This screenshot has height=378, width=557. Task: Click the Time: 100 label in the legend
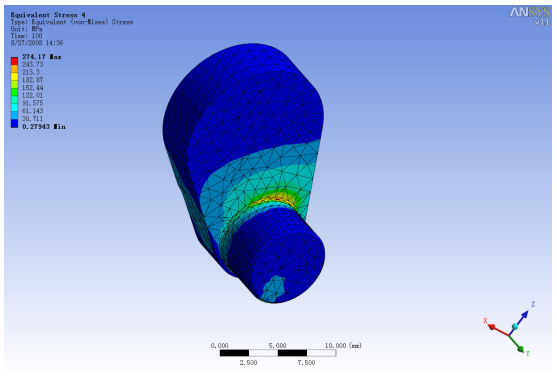[26, 36]
